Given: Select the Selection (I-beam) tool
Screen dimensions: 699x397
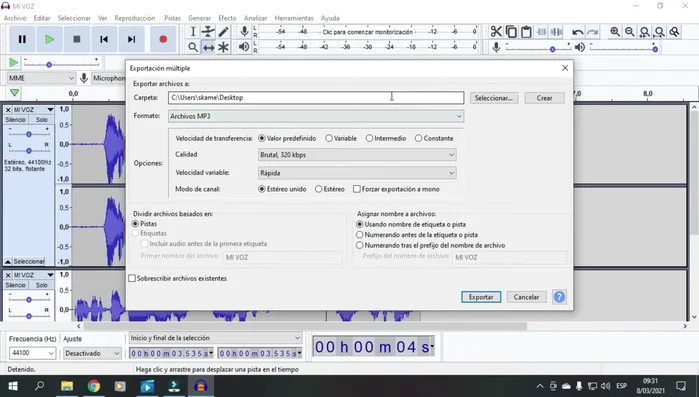Looking at the screenshot, I should (x=193, y=32).
